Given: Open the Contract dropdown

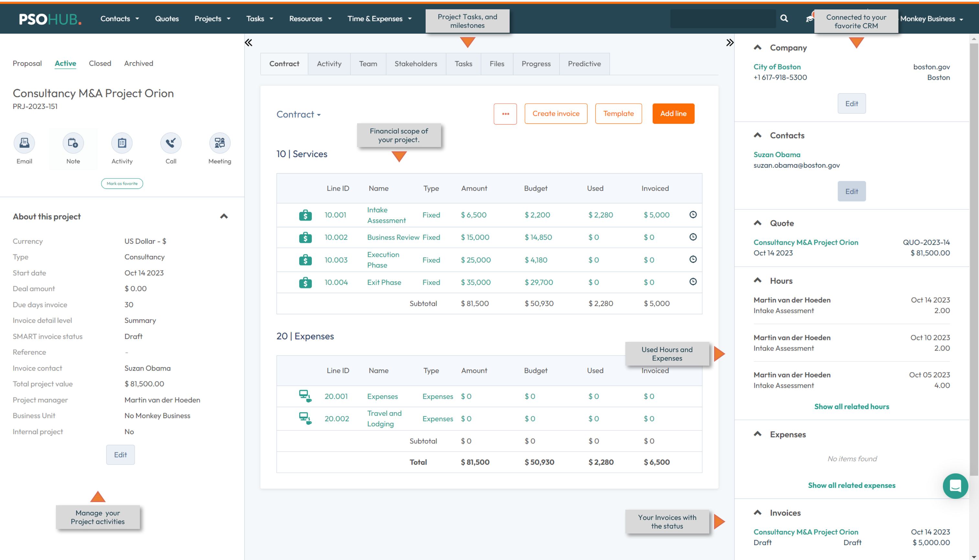Looking at the screenshot, I should tap(299, 114).
